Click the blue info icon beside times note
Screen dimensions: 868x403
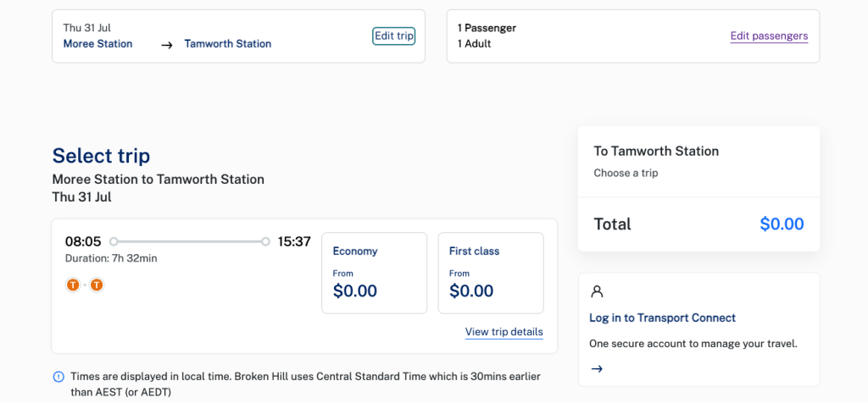click(x=58, y=377)
